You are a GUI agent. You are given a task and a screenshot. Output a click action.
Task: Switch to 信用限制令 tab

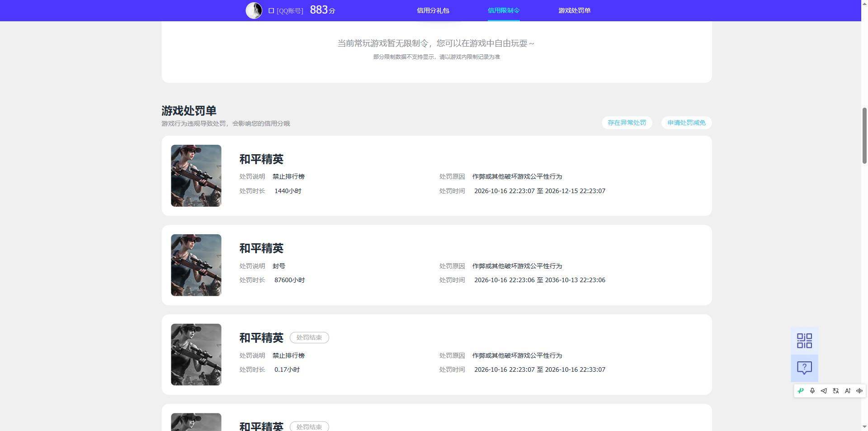[x=504, y=10]
